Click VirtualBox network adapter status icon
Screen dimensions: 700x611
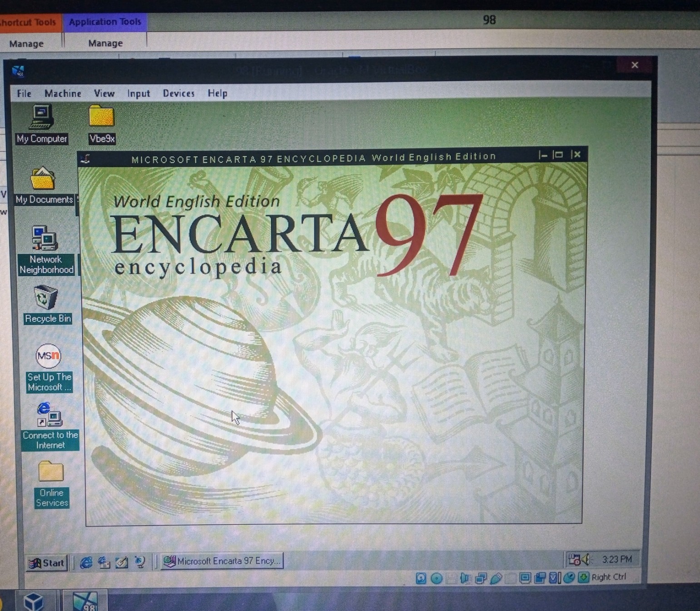tap(481, 578)
